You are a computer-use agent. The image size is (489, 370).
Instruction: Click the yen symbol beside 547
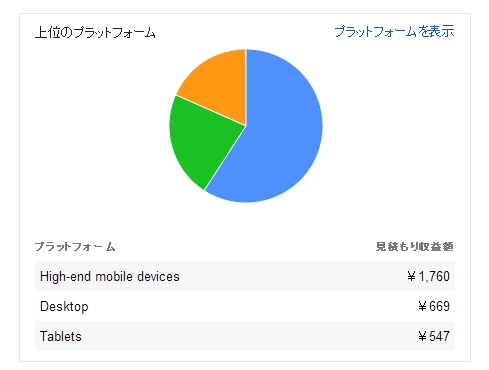click(x=422, y=336)
